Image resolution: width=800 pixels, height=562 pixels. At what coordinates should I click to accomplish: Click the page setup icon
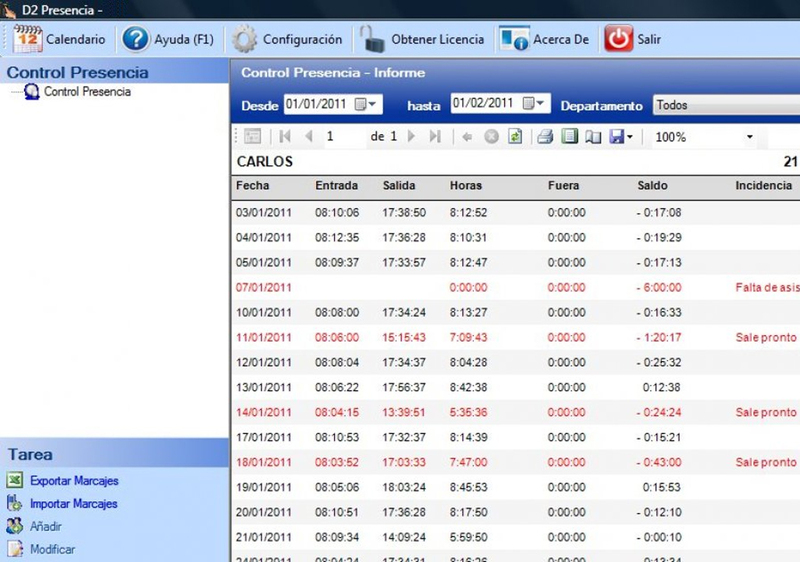point(593,137)
